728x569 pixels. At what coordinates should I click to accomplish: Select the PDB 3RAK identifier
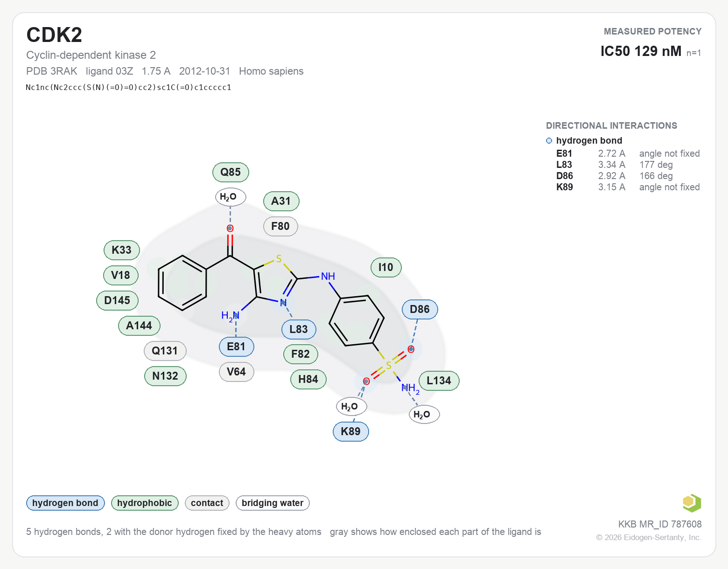[x=52, y=71]
